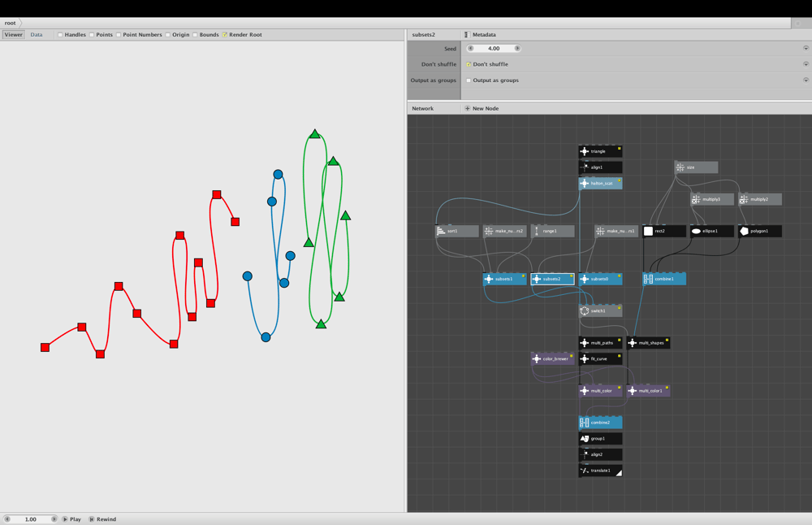The image size is (812, 525).
Task: Play the animation
Action: tap(72, 518)
